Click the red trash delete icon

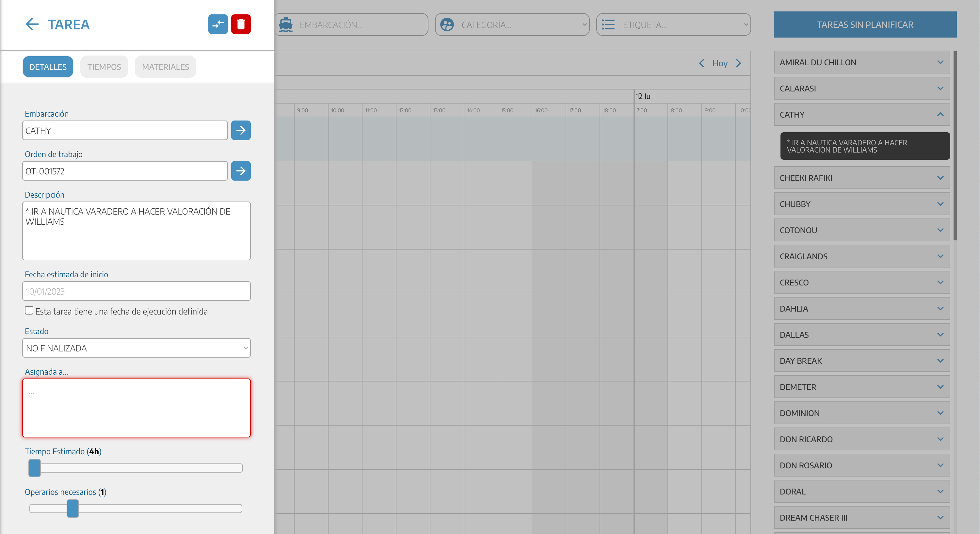[240, 24]
